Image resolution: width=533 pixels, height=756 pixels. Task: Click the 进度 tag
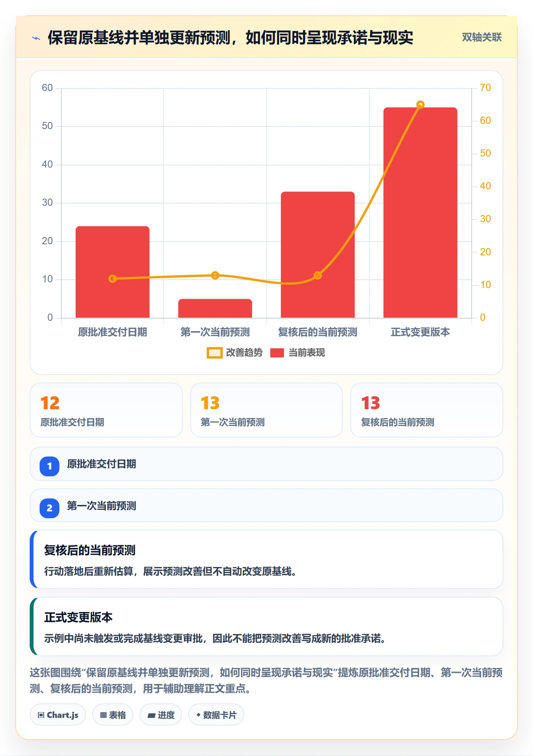tap(161, 715)
